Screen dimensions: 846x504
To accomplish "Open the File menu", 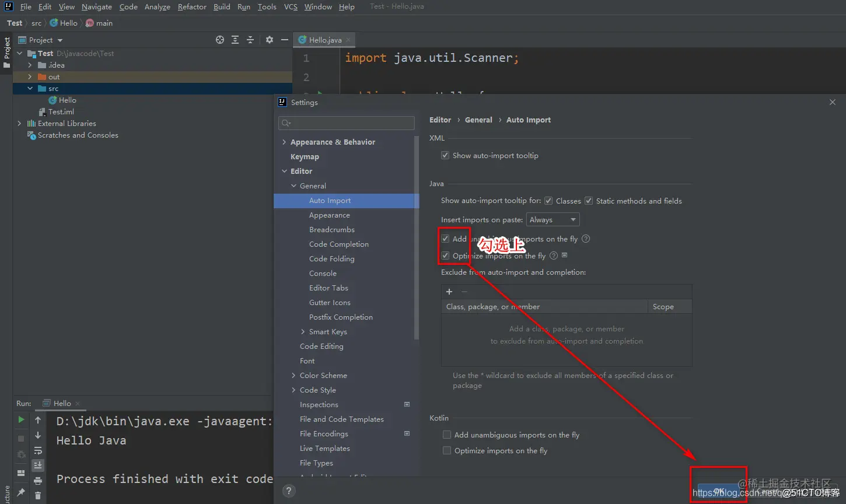I will click(x=26, y=6).
